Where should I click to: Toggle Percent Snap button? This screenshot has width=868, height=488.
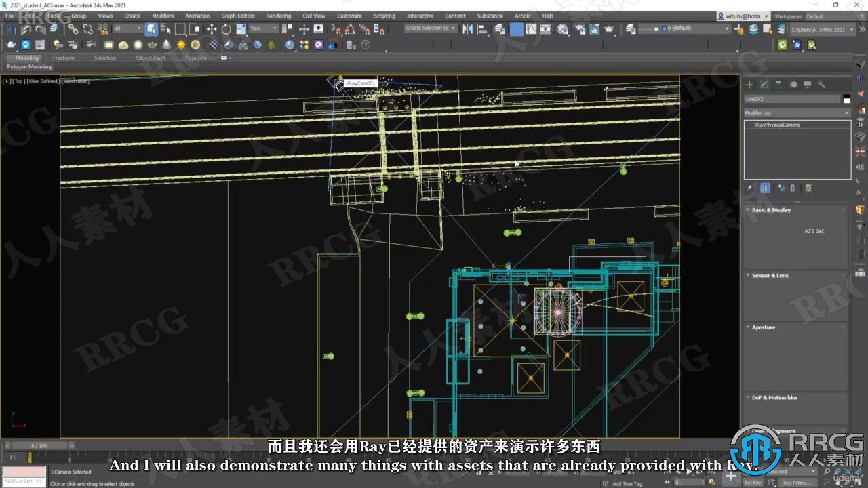(365, 29)
